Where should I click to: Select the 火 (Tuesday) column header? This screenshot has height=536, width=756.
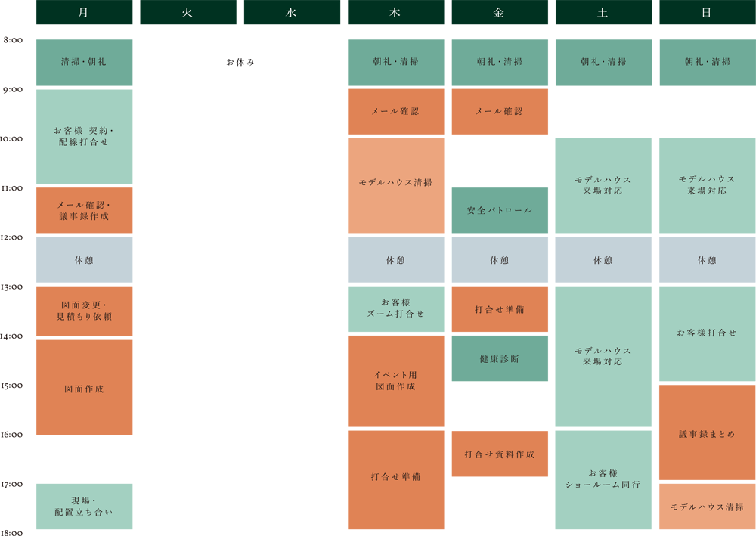[x=187, y=13]
